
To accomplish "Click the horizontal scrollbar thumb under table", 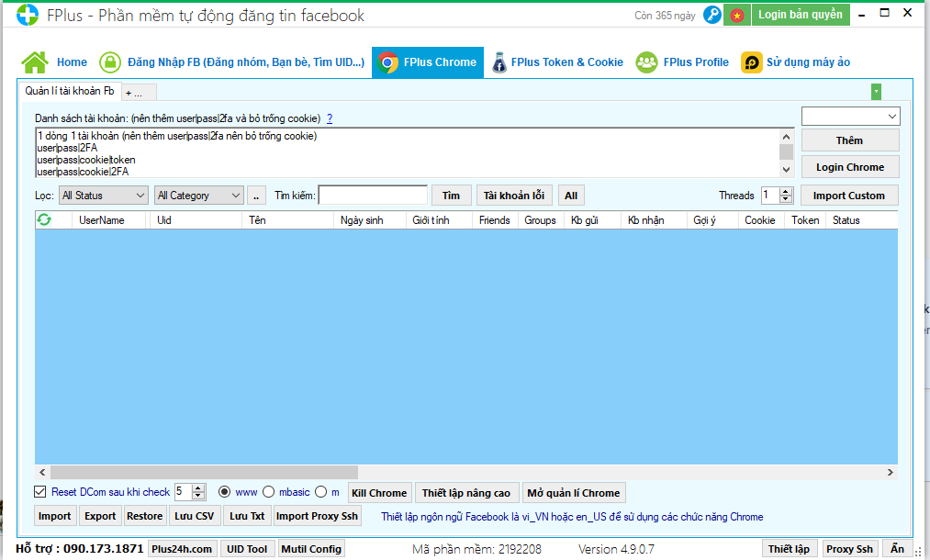I will 204,472.
